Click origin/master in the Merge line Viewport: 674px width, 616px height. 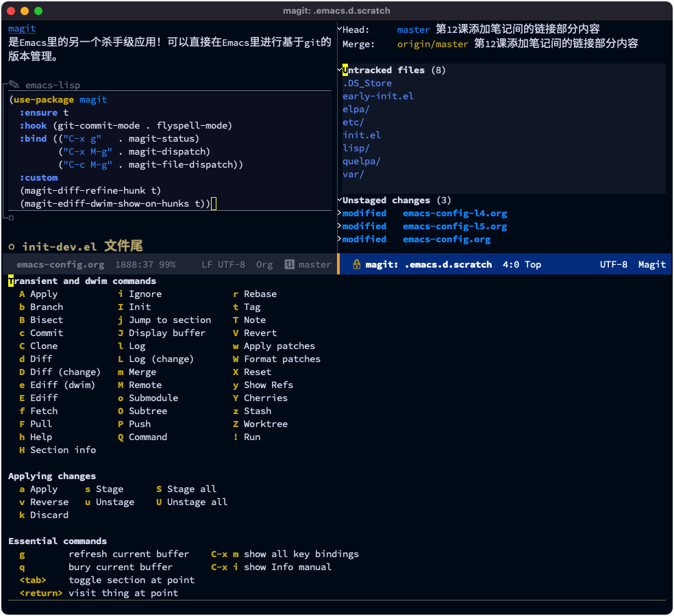click(x=432, y=44)
